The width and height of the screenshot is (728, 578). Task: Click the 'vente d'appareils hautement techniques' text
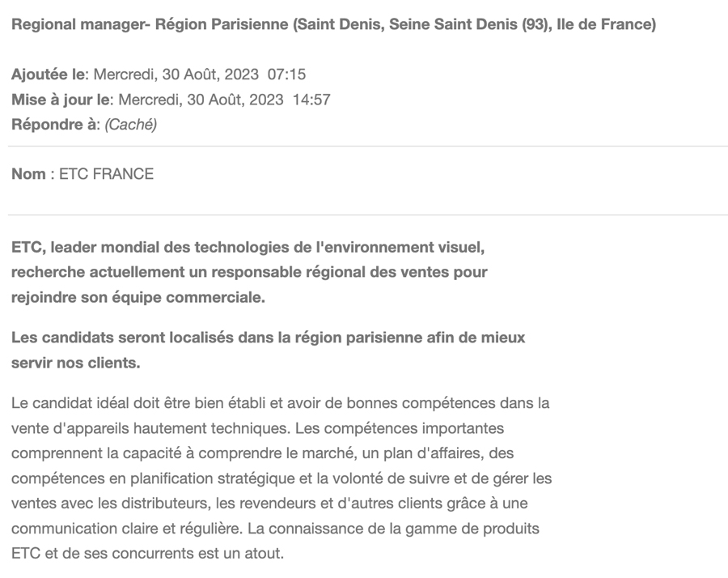click(x=151, y=428)
